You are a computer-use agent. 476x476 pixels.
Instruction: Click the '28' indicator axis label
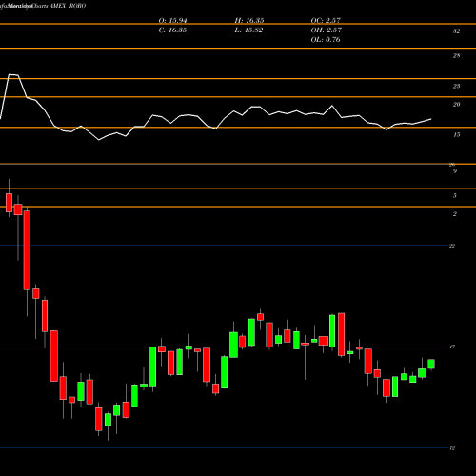pyautogui.click(x=456, y=56)
